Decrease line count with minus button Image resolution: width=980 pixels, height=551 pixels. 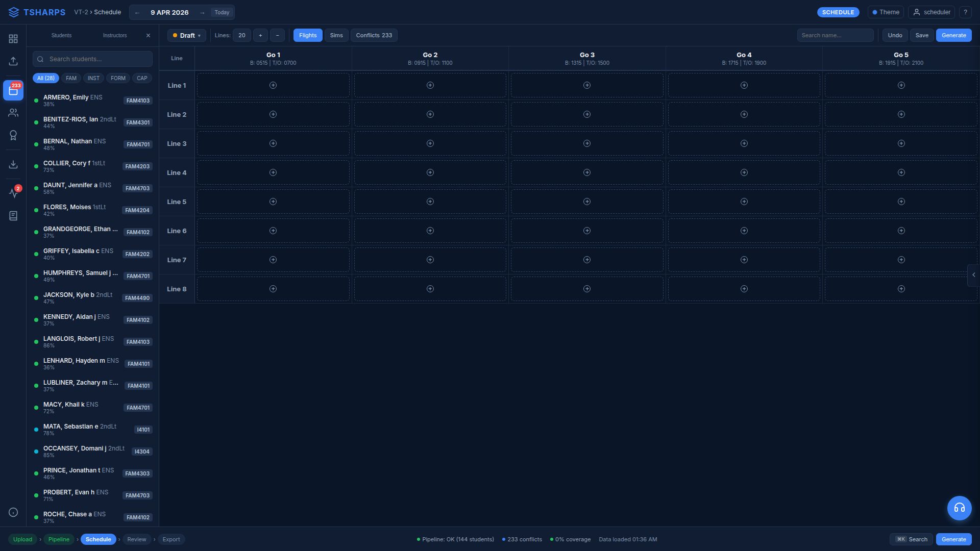277,35
